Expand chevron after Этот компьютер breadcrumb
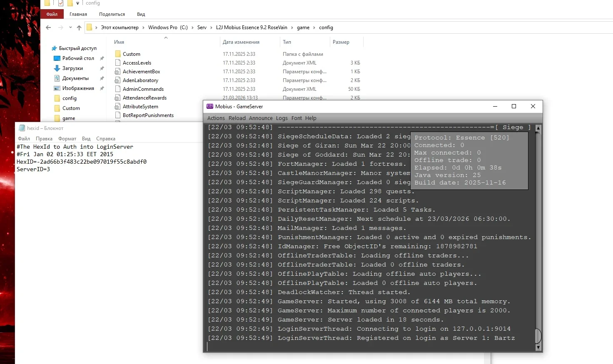This screenshot has height=364, width=613. [x=144, y=27]
